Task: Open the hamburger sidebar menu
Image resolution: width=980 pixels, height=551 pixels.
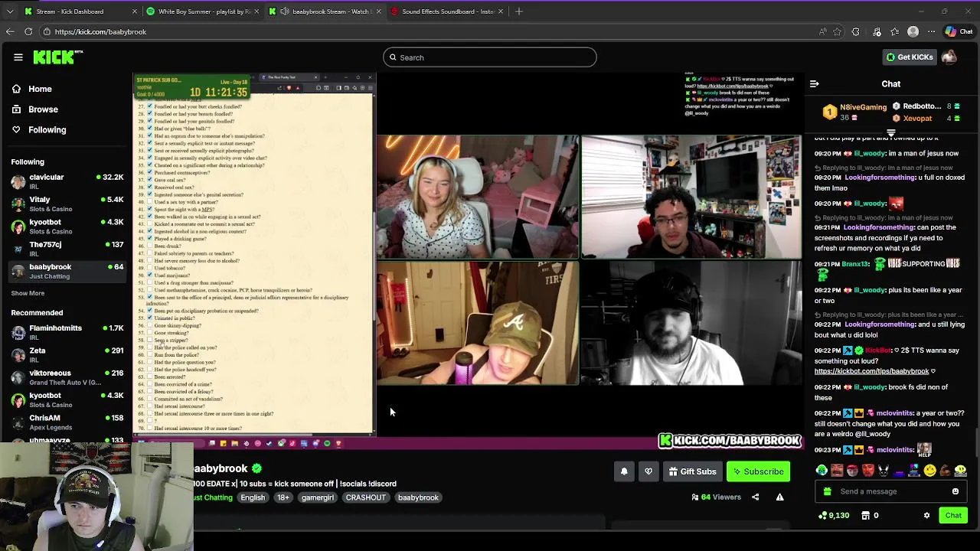Action: click(x=18, y=57)
